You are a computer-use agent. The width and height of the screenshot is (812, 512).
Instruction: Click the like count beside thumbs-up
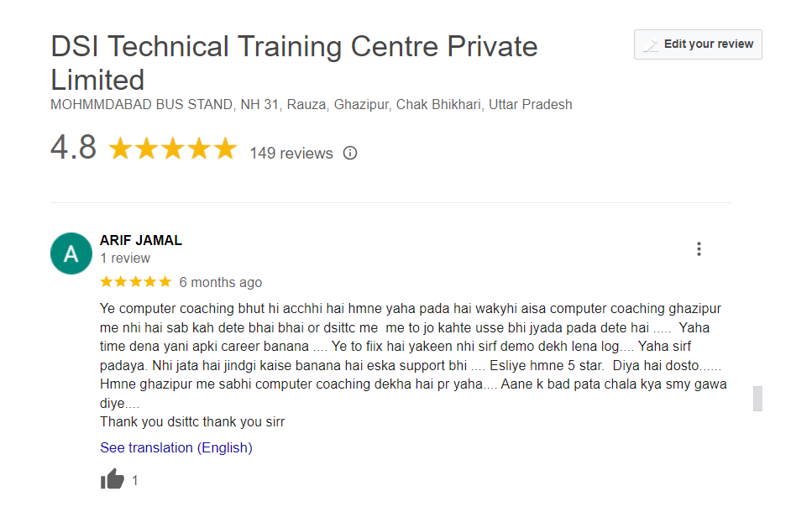(135, 481)
